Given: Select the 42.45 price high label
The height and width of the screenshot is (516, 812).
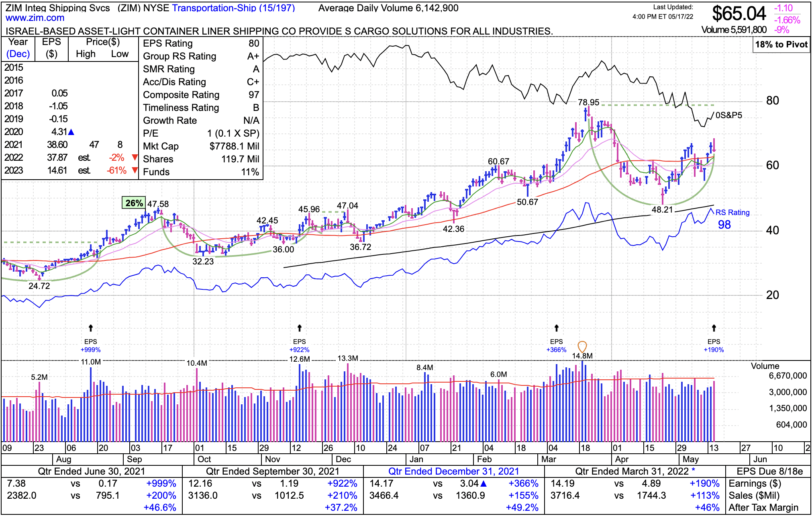Looking at the screenshot, I should [267, 221].
